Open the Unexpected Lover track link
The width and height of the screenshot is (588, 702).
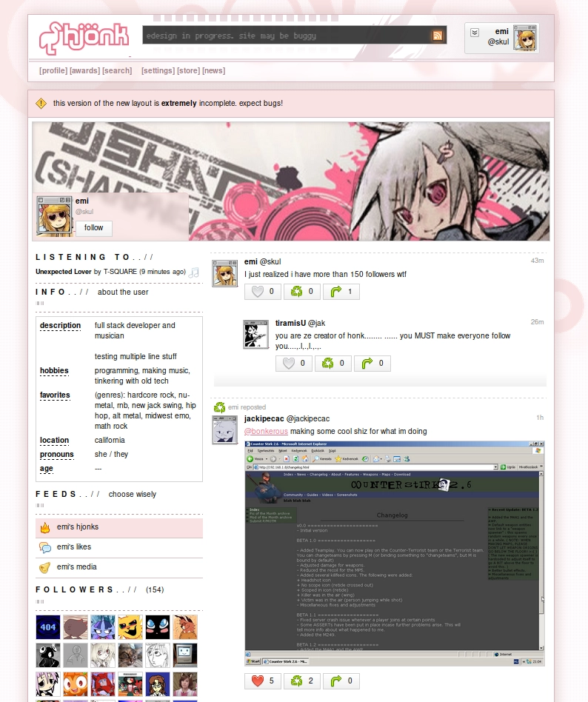(x=64, y=271)
